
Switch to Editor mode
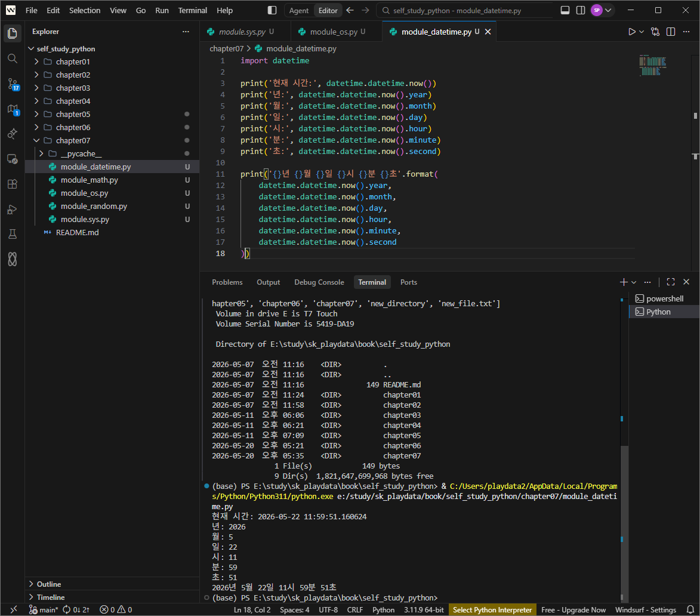click(x=328, y=11)
